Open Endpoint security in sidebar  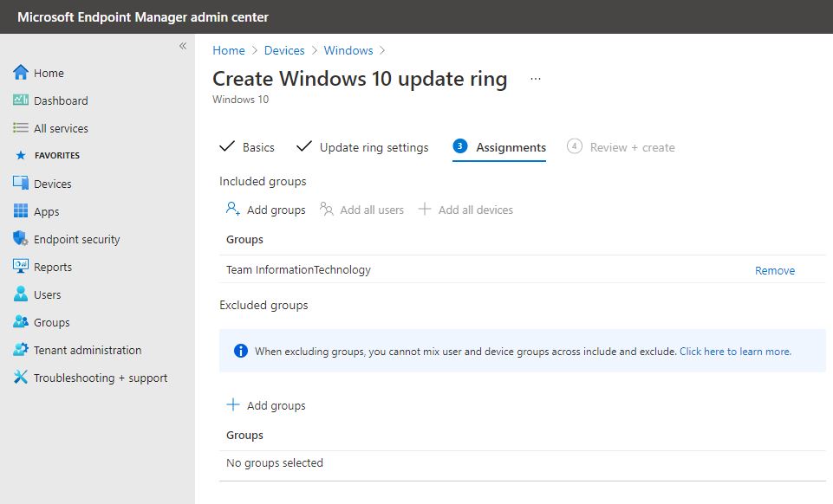pos(76,239)
